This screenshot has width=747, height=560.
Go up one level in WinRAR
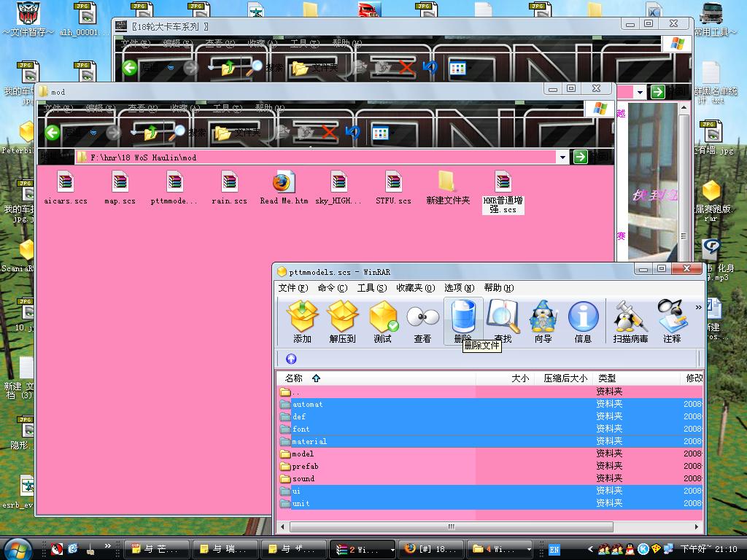coord(291,359)
